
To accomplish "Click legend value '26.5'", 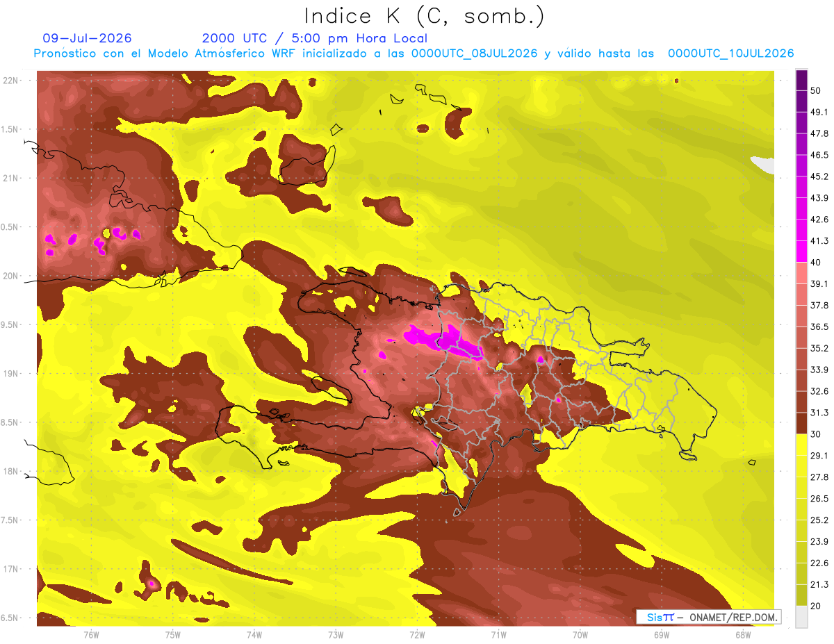I will 819,499.
